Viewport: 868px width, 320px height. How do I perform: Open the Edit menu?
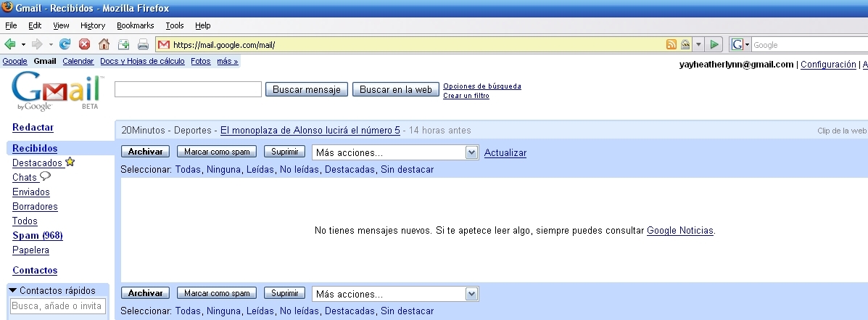35,25
